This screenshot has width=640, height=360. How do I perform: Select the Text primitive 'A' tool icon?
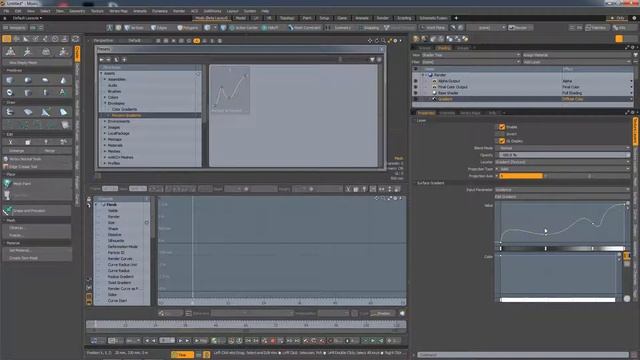[62, 93]
